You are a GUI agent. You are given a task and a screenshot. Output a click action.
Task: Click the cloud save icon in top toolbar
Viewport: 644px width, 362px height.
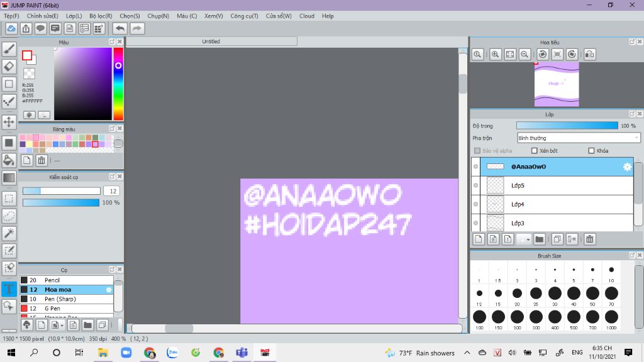(11, 28)
